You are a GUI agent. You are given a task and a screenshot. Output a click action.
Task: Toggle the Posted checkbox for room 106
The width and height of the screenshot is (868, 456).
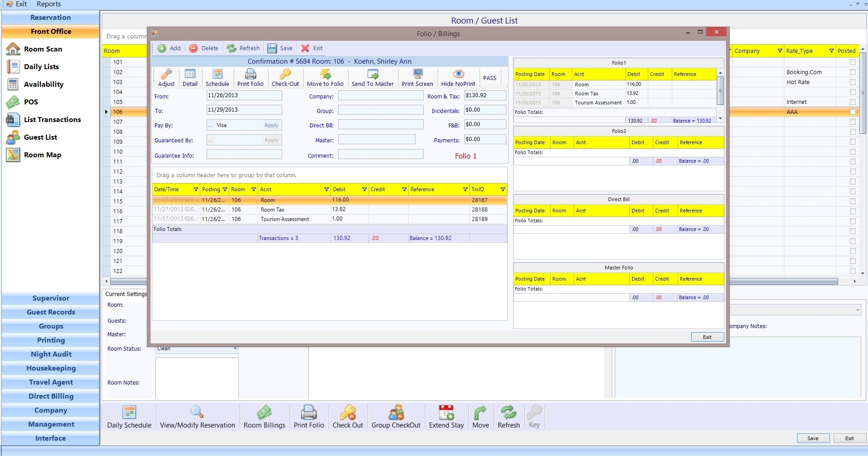(853, 112)
